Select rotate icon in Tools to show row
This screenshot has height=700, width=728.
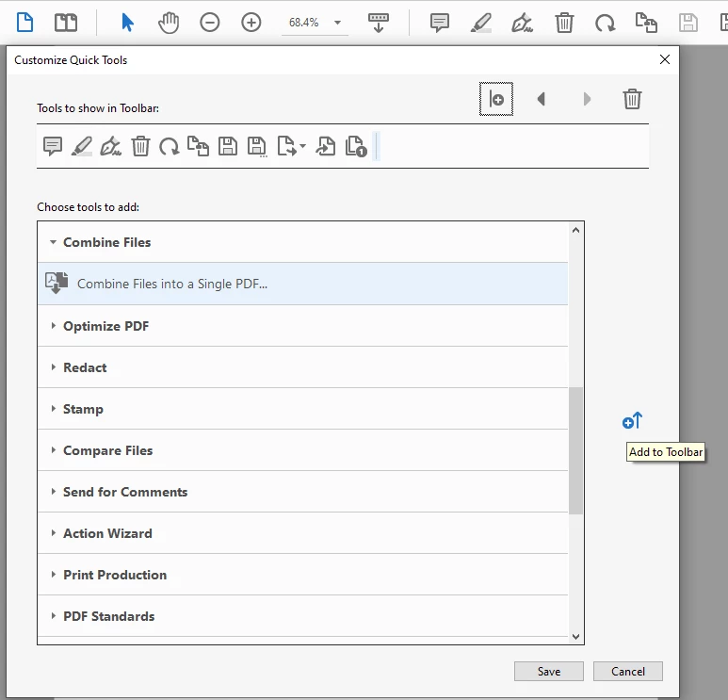tap(169, 146)
